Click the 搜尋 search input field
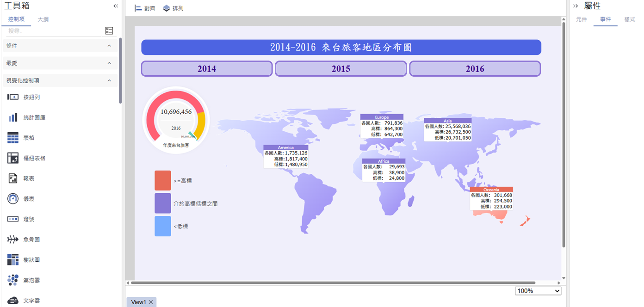Screen dimensions: 644x307 coord(53,31)
